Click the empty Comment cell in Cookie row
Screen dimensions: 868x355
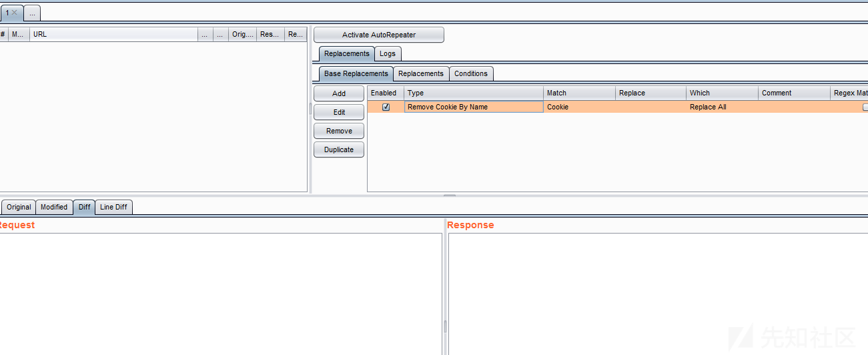coord(794,107)
